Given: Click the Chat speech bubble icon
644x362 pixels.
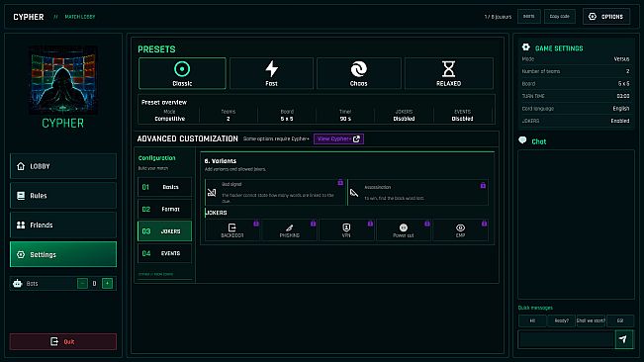Looking at the screenshot, I should point(522,140).
